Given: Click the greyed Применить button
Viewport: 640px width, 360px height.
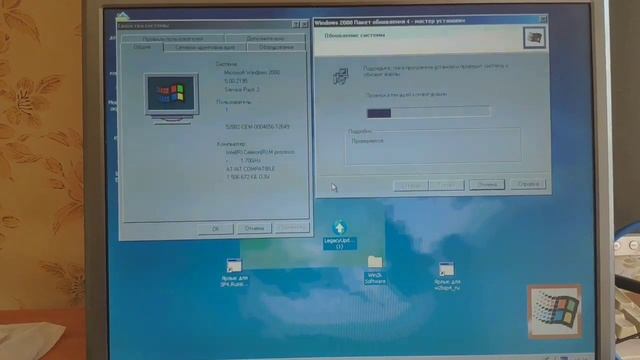Looking at the screenshot, I should [292, 227].
